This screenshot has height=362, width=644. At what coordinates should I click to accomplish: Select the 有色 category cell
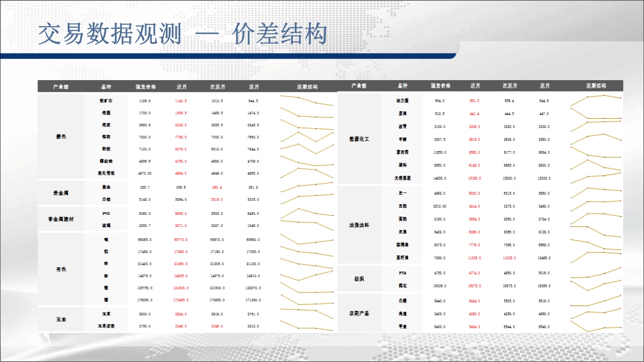tap(61, 269)
